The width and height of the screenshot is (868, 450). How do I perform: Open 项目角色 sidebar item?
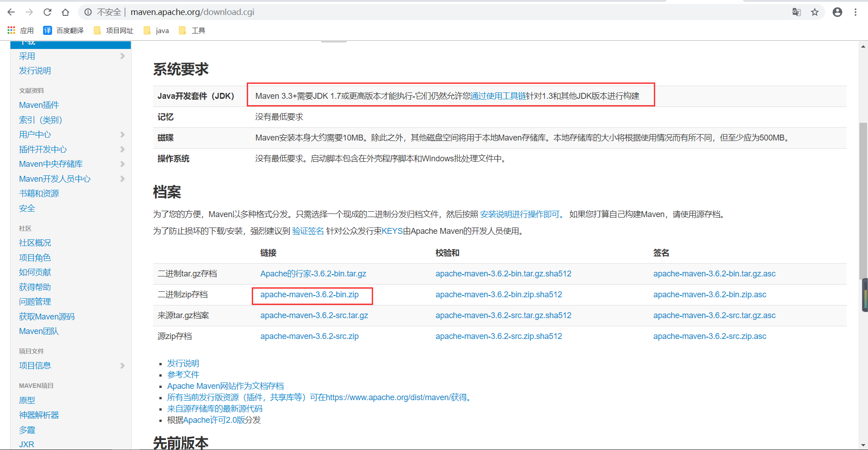click(35, 258)
